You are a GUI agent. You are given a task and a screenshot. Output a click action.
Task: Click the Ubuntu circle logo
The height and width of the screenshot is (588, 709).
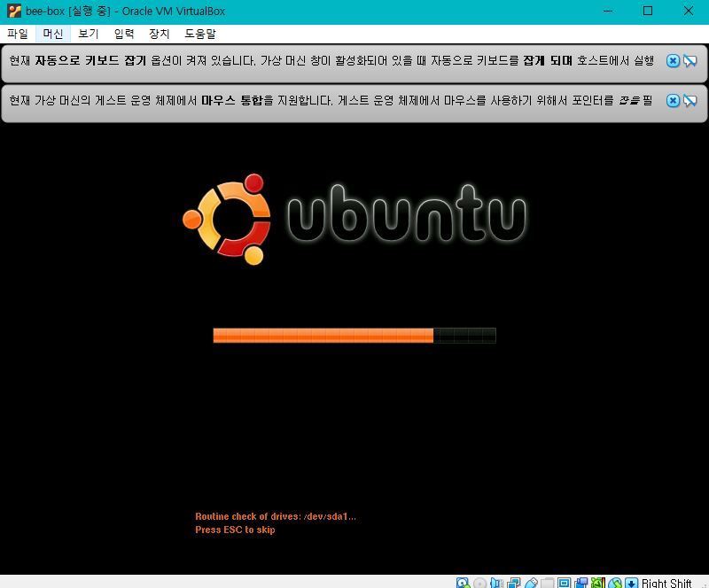coord(227,220)
